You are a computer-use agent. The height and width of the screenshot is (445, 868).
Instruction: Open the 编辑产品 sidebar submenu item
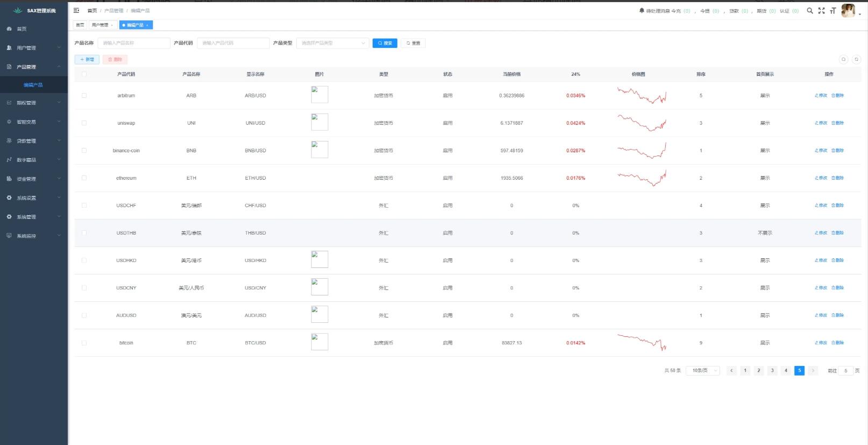(x=33, y=85)
